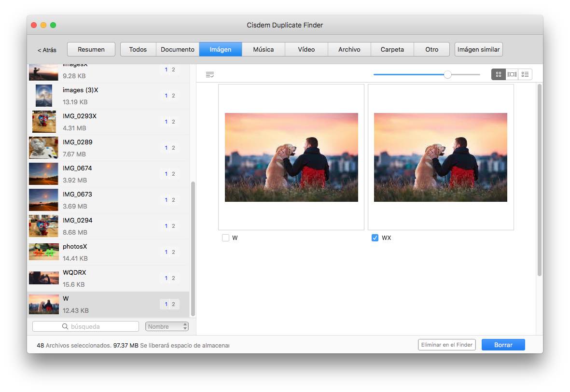The height and width of the screenshot is (392, 570).
Task: Open the auto-select marking options icon
Action: coord(210,74)
